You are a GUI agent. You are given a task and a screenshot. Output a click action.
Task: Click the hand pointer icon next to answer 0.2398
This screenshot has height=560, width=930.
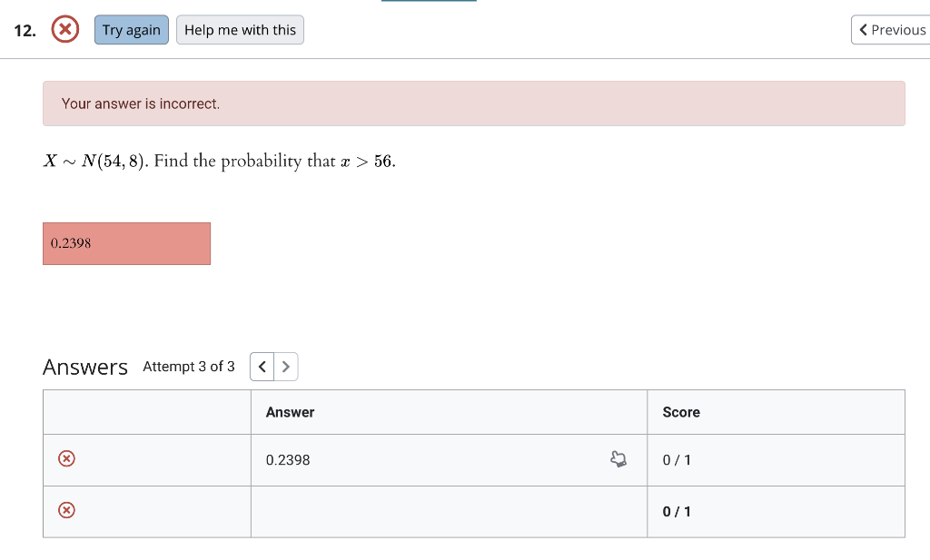coord(618,459)
